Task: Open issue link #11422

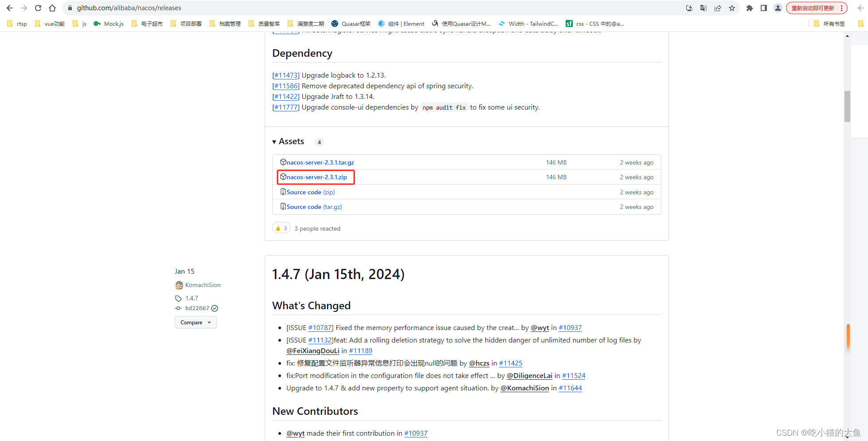Action: coord(286,97)
